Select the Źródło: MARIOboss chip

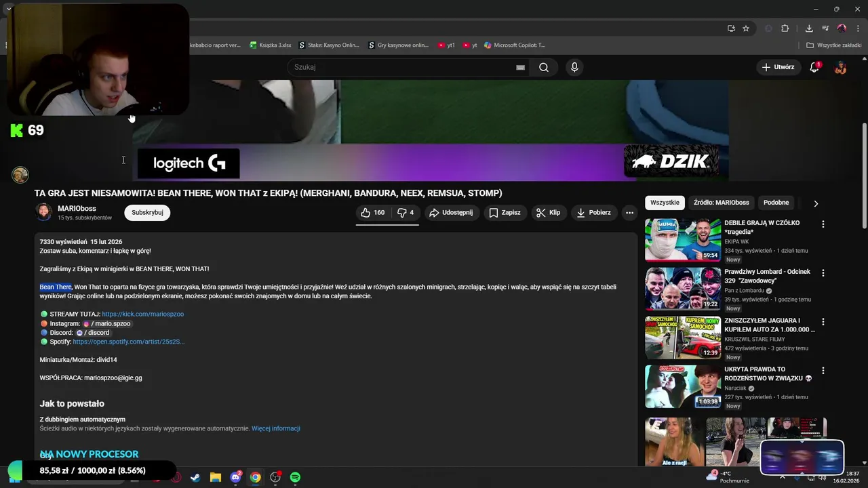point(721,203)
